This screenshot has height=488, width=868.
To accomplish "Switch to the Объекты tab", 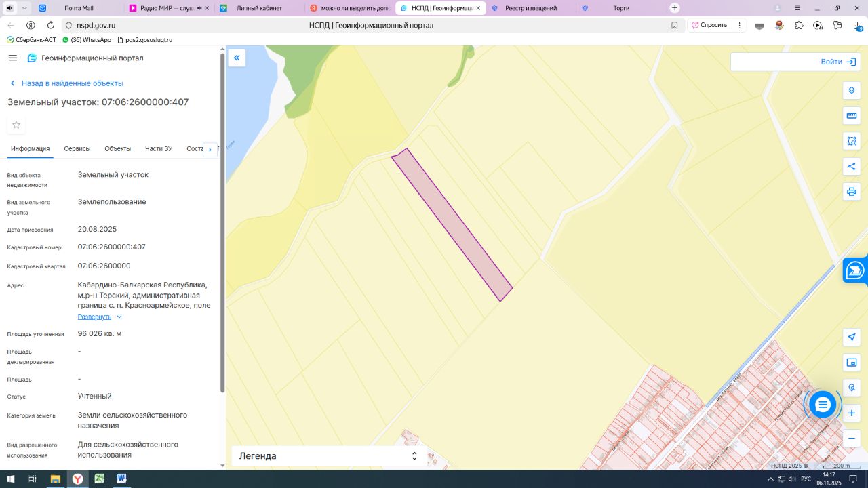I will (x=118, y=149).
